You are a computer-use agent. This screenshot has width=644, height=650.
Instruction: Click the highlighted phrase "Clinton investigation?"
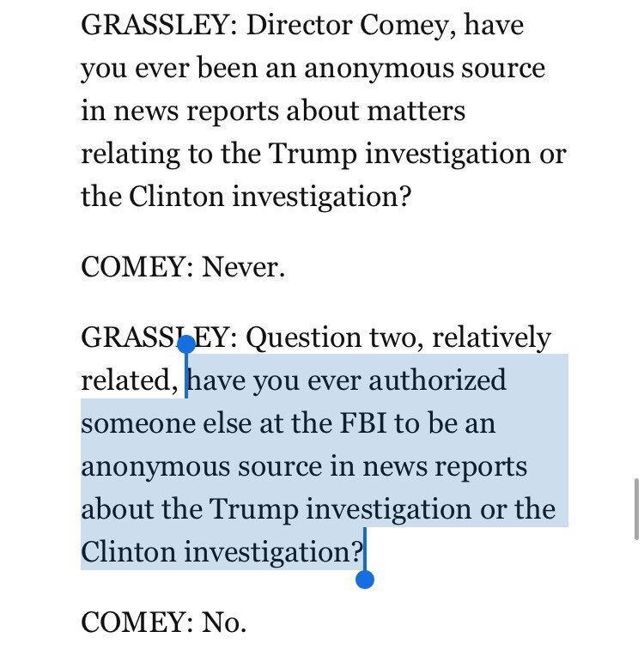click(x=222, y=553)
